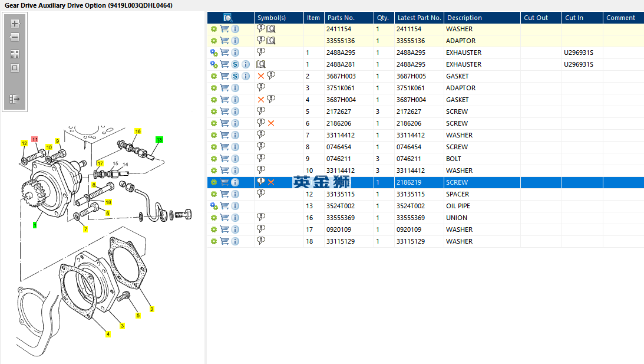Select green callout 1 in the diagram
This screenshot has height=364, width=644.
point(35,225)
